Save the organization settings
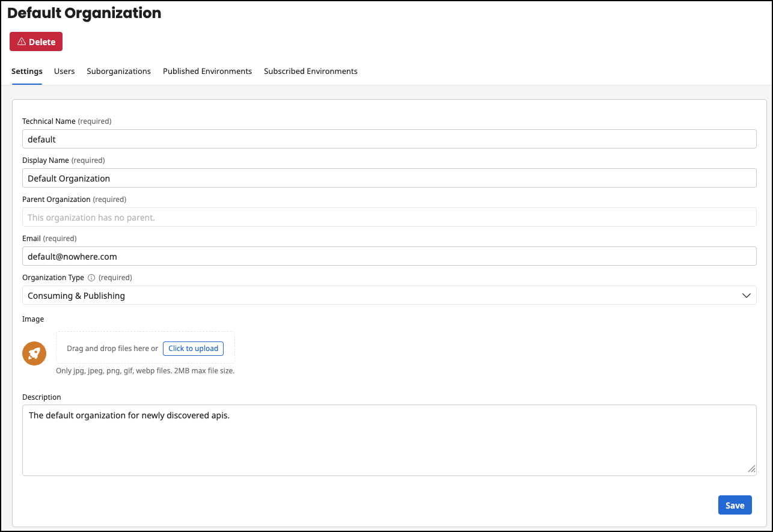 click(735, 505)
